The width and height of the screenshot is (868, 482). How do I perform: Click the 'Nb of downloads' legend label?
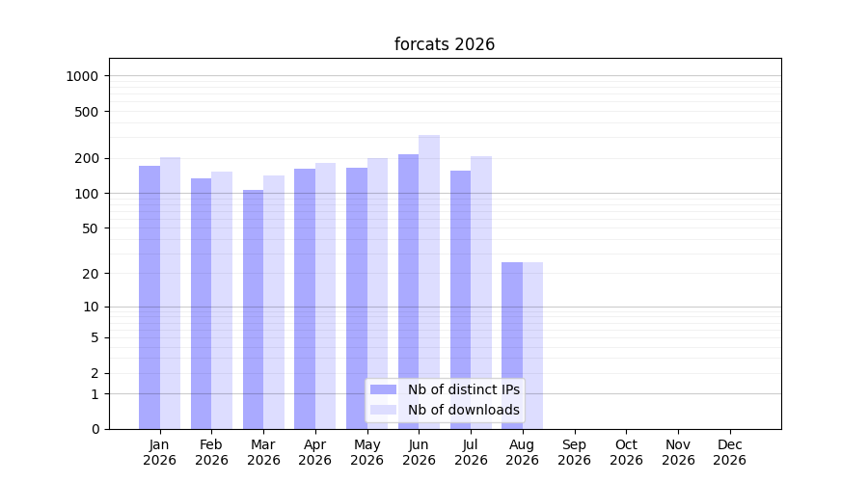[463, 410]
